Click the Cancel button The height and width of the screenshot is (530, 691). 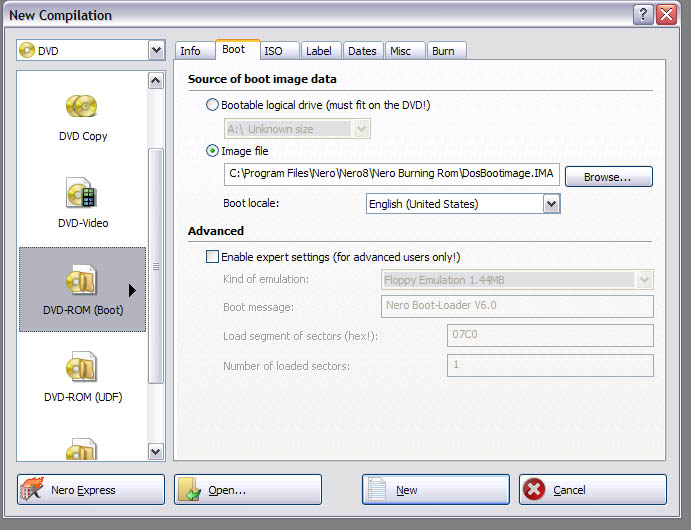tap(593, 489)
